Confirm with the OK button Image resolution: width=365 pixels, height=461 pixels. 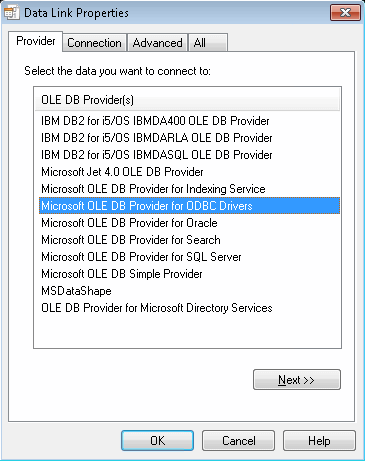click(x=157, y=441)
